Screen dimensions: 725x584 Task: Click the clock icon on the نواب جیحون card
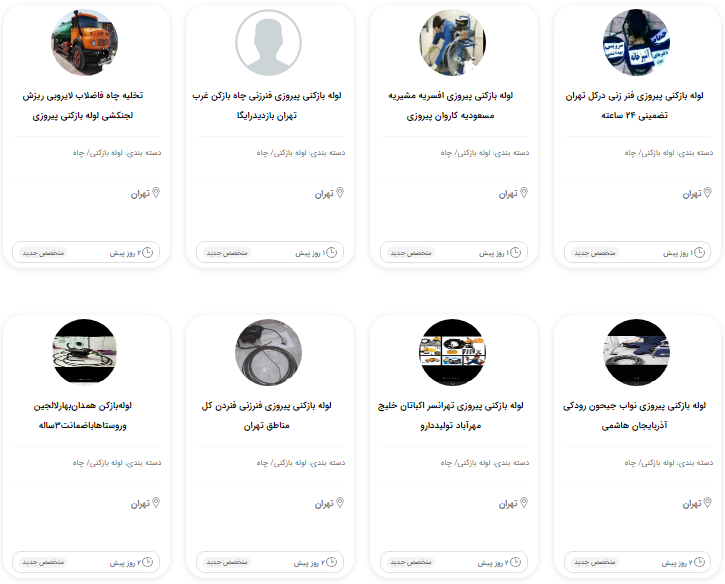[x=700, y=562]
